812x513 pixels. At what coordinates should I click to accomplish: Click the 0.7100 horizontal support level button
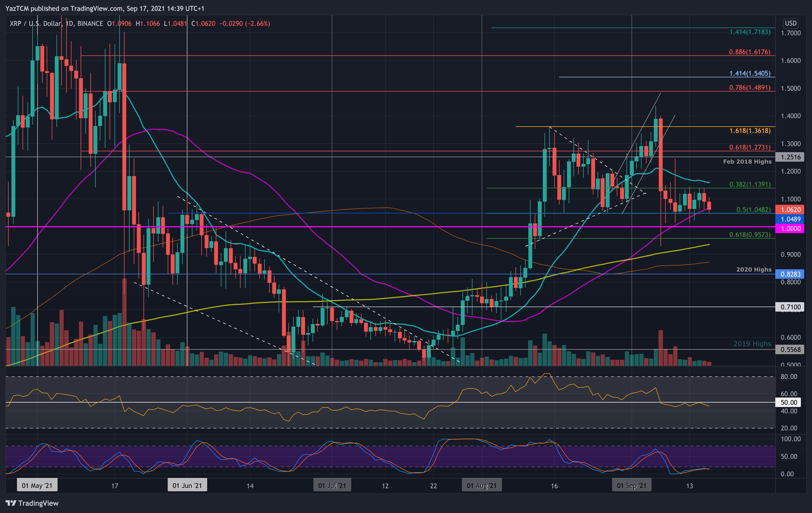point(790,307)
